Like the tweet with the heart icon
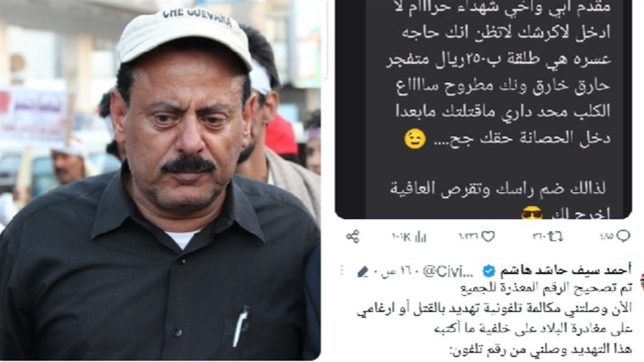 pyautogui.click(x=488, y=236)
